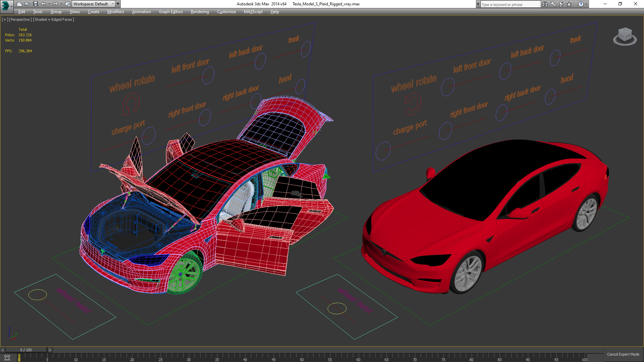This screenshot has height=362, width=644.
Task: Expand the quick access toolbar customize arrow
Action: 118,4
